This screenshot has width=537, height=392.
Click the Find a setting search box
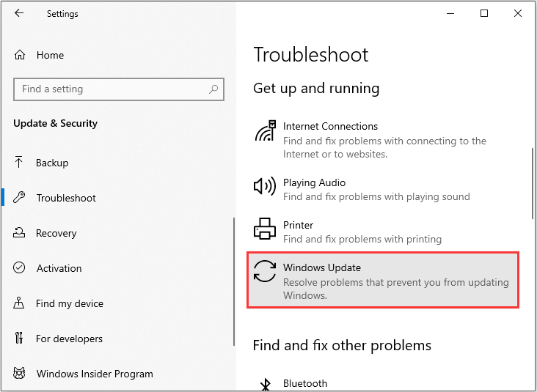click(110, 89)
